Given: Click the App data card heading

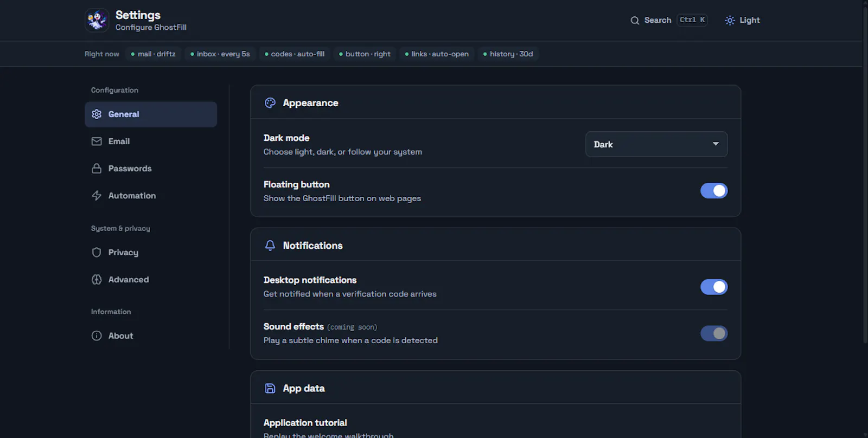Looking at the screenshot, I should [304, 389].
